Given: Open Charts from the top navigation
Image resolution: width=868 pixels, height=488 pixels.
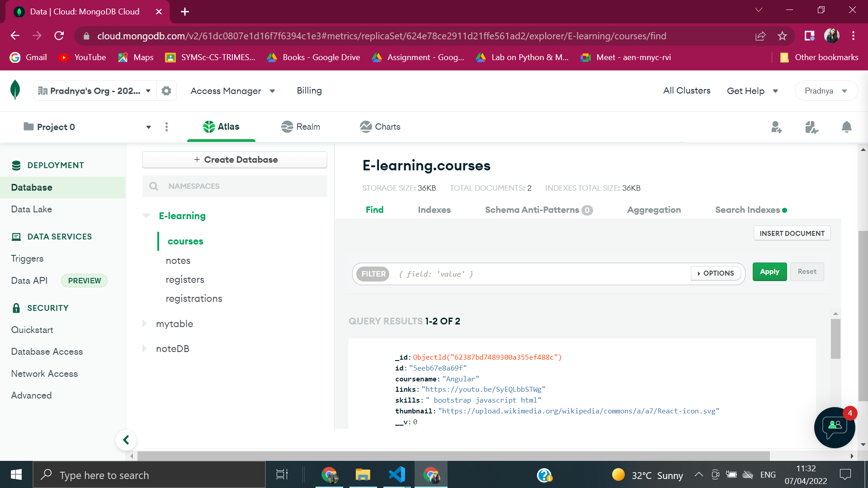Looking at the screenshot, I should [x=380, y=127].
